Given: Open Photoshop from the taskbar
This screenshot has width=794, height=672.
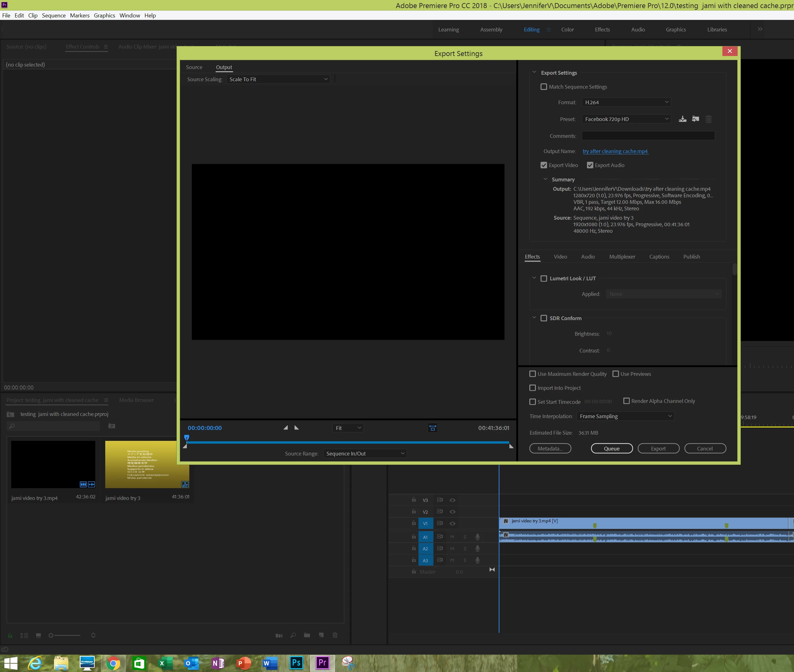Looking at the screenshot, I should pos(296,663).
